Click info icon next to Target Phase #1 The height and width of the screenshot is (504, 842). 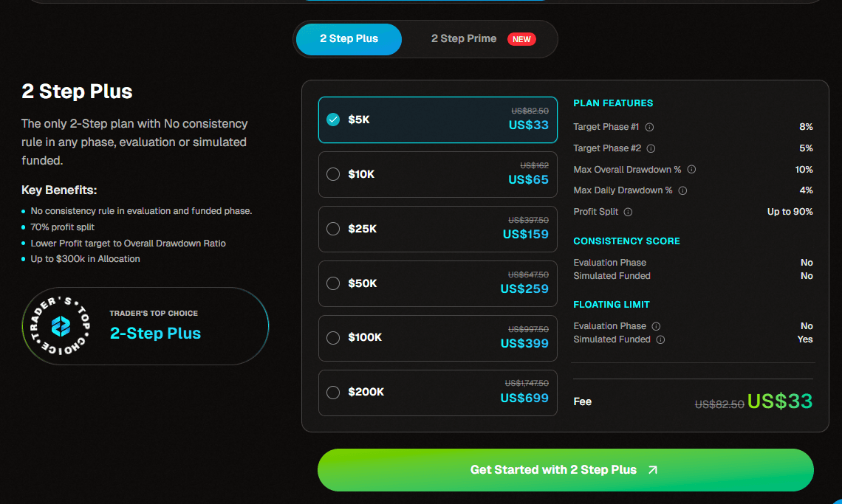[x=650, y=127]
